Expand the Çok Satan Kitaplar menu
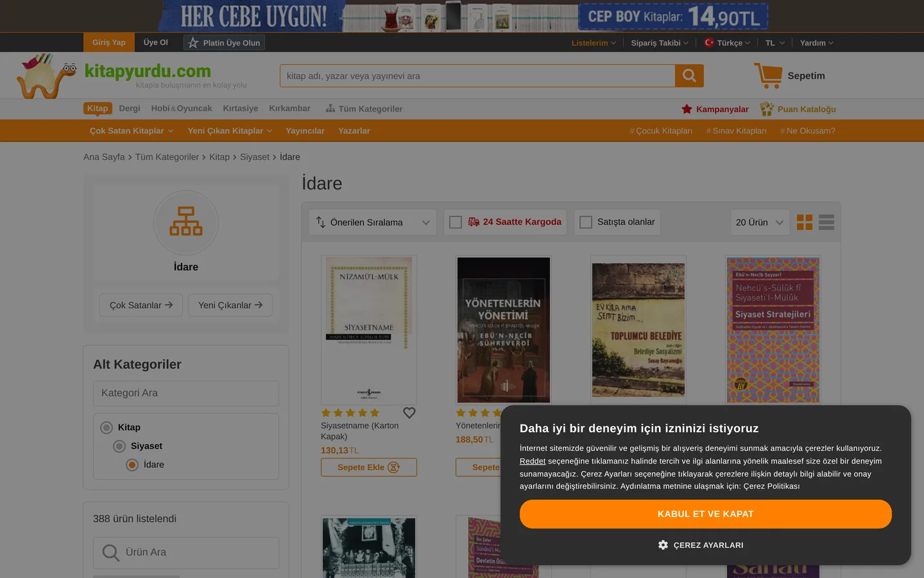 pos(132,131)
